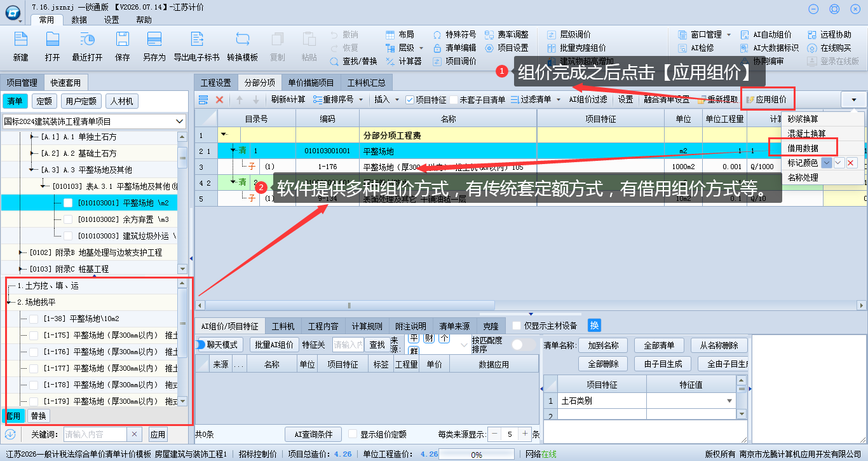The width and height of the screenshot is (868, 461).
Task: Tick checkbox for [010103002] 余方弃置
Action: (x=68, y=219)
